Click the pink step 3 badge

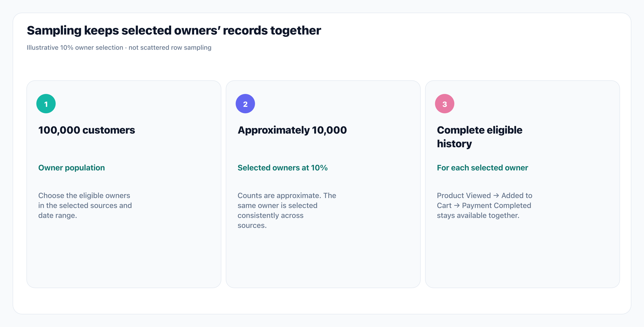tap(445, 104)
